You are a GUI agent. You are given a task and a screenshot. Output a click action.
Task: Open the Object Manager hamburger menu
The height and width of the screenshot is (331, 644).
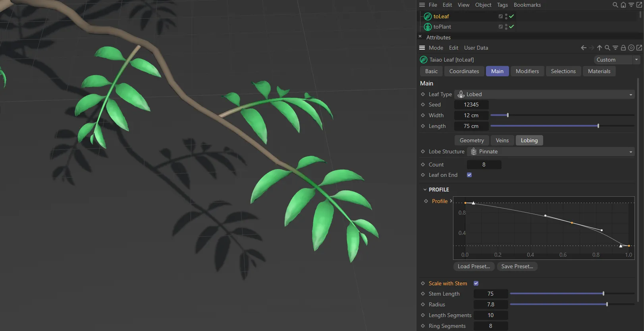[422, 5]
